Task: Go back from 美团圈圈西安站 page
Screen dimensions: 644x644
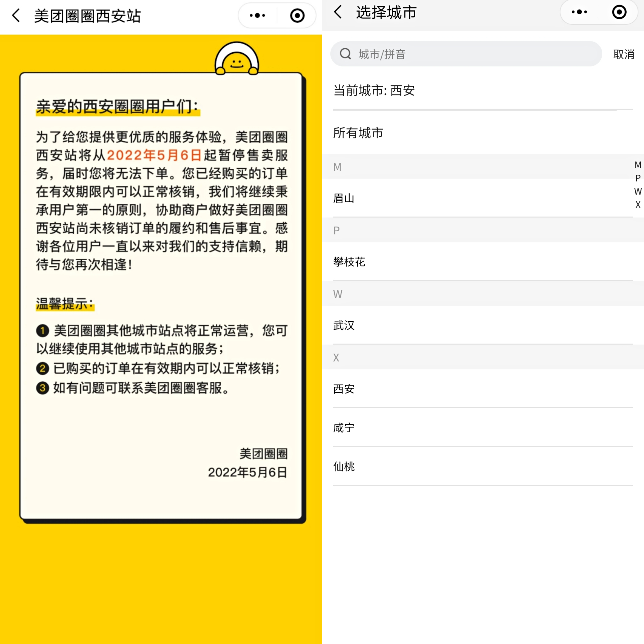Action: 16,16
